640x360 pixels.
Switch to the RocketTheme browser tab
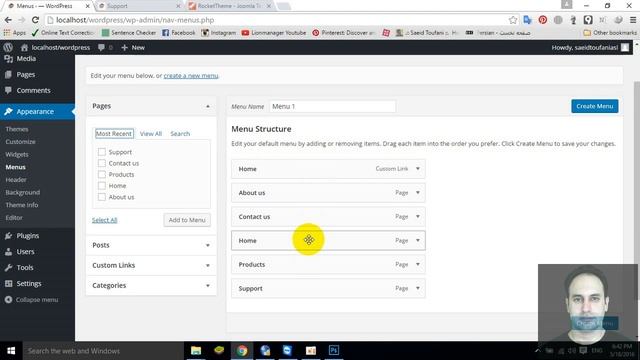[229, 6]
